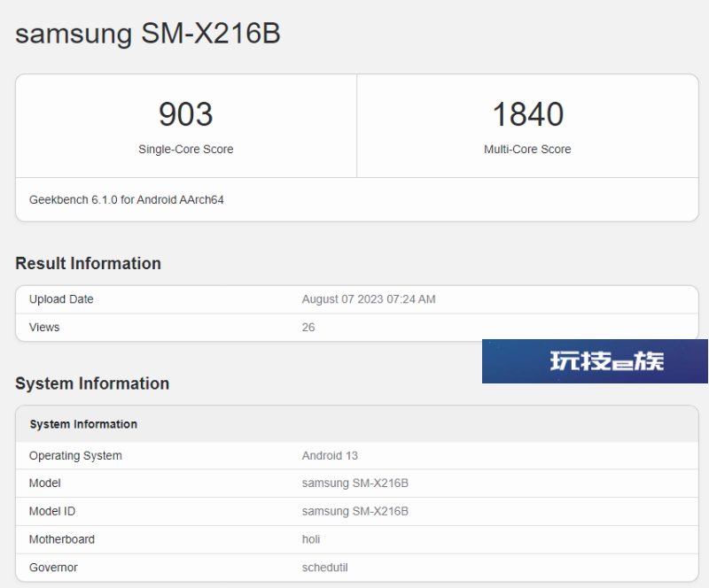
Task: Click the 'Multi-Core Score' label
Action: pyautogui.click(x=527, y=149)
